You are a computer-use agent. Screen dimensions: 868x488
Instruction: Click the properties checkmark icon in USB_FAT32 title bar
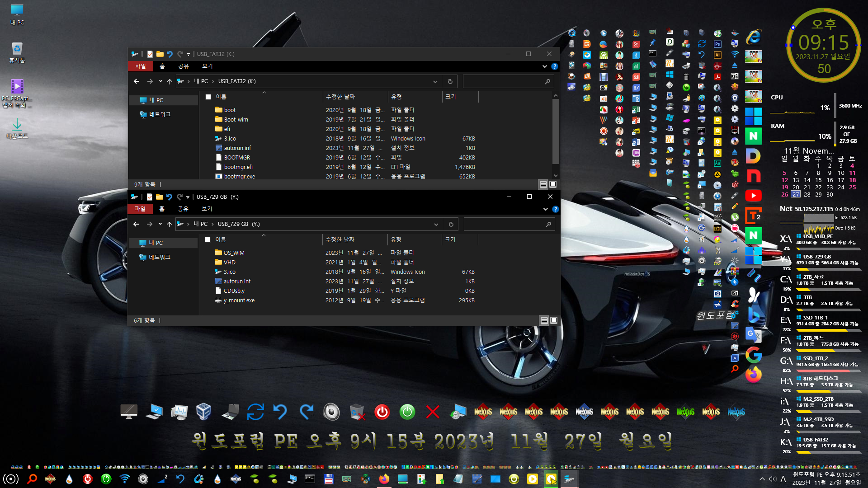[150, 54]
